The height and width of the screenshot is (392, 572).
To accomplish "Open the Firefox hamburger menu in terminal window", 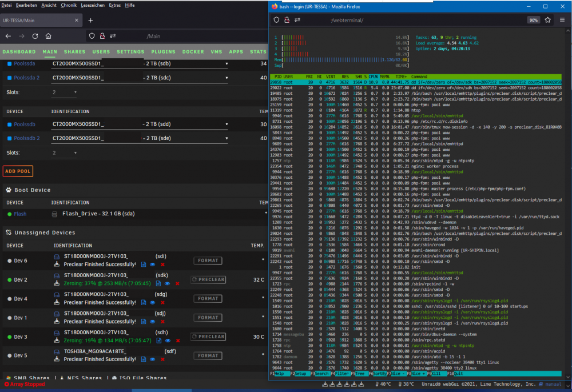I will 562,20.
